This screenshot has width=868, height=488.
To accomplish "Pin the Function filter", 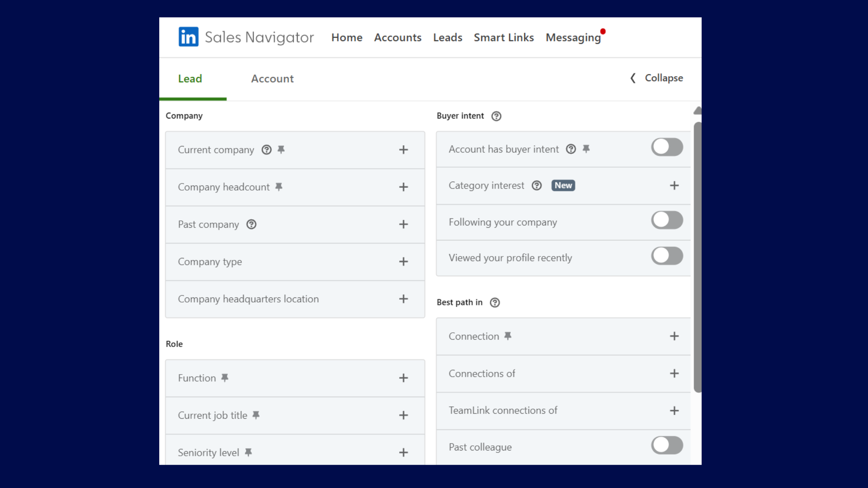I will [225, 378].
